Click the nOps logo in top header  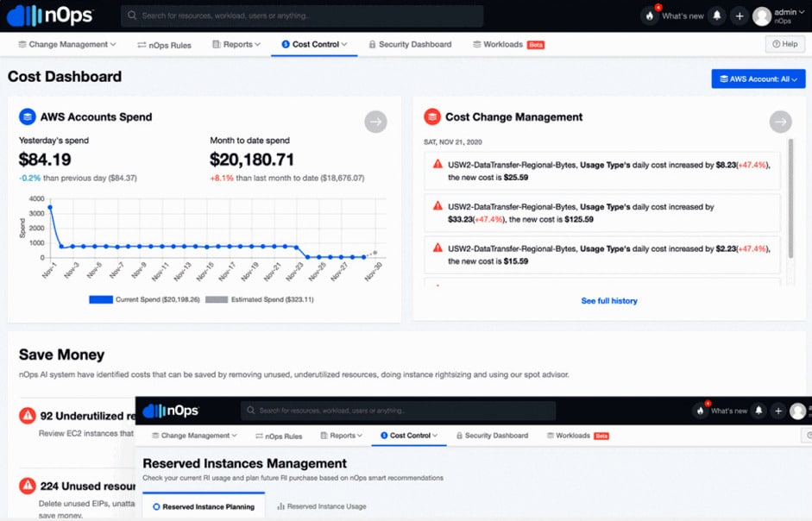pyautogui.click(x=50, y=16)
